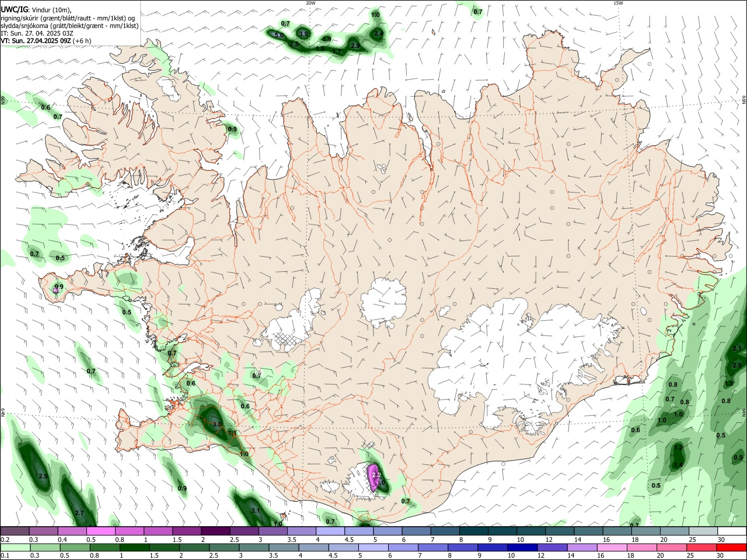The image size is (747, 560).
Task: Click the '0.1' label in the lower legend row
Action: [5, 555]
